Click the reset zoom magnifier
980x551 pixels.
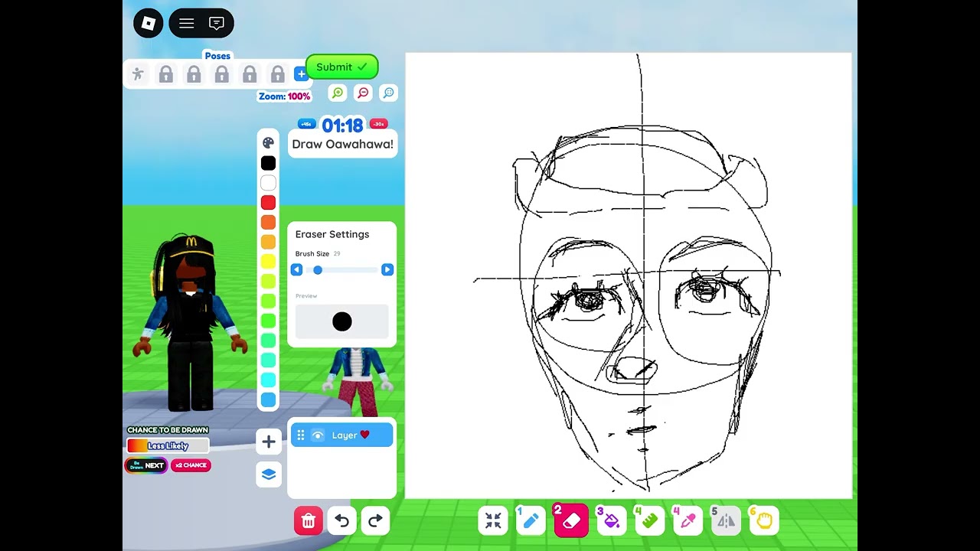(x=388, y=93)
